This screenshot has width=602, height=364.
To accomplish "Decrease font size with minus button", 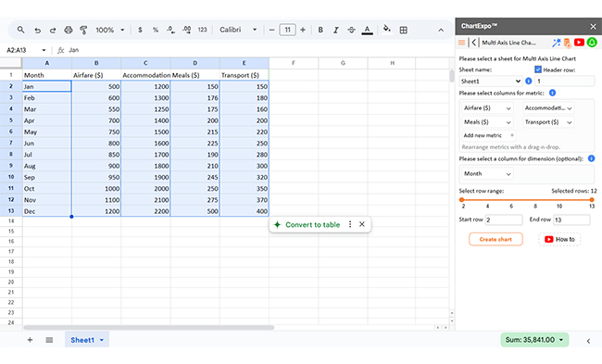I will click(x=271, y=30).
